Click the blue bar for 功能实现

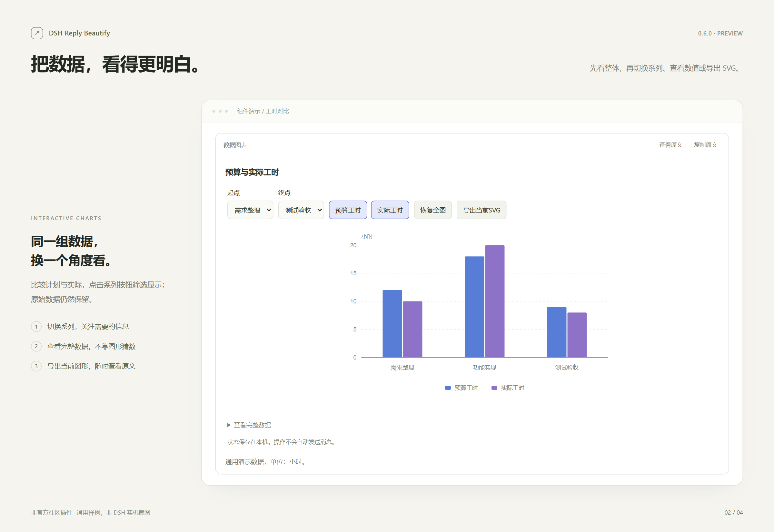coord(474,307)
